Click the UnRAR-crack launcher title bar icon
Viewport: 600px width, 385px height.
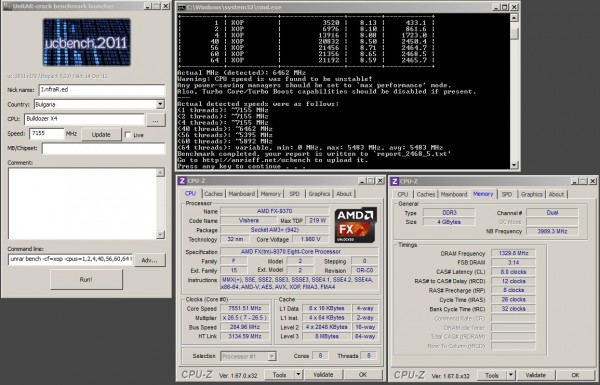pos(7,6)
